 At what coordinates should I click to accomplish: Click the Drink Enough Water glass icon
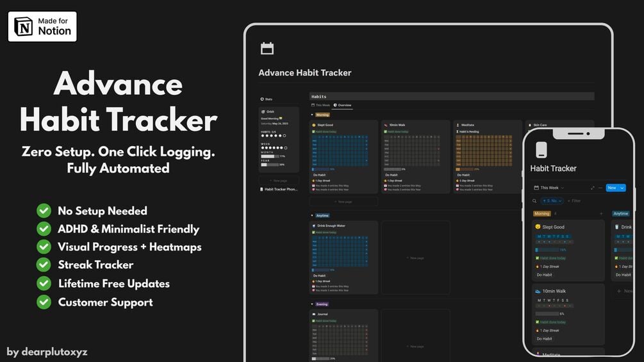pyautogui.click(x=314, y=226)
